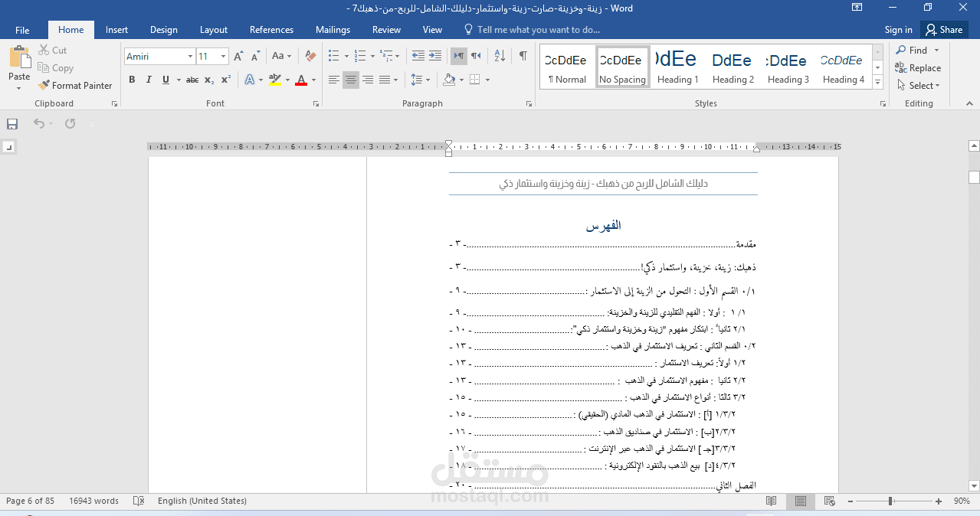Click Sign in
The height and width of the screenshot is (516, 980).
pyautogui.click(x=898, y=30)
